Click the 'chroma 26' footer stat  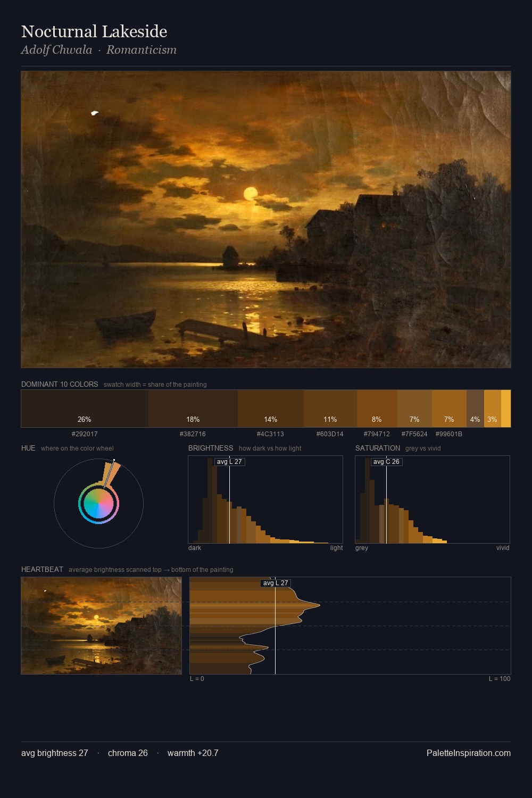128,753
